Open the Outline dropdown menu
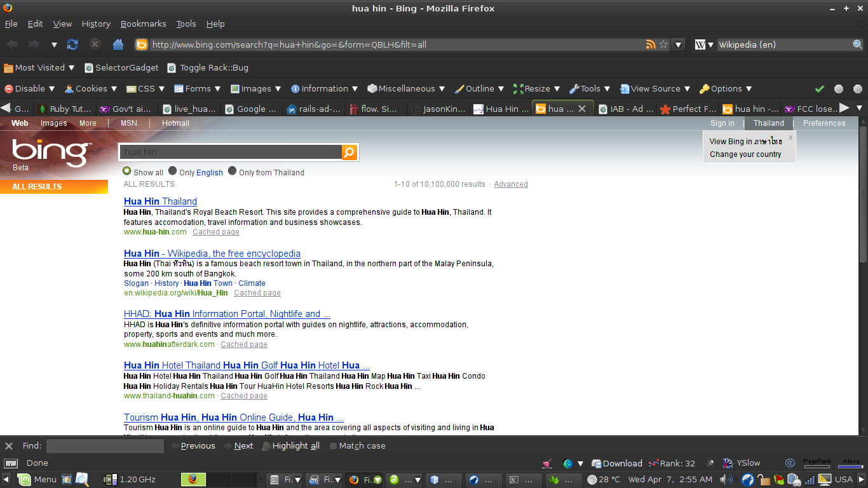The image size is (868, 488). [x=479, y=89]
